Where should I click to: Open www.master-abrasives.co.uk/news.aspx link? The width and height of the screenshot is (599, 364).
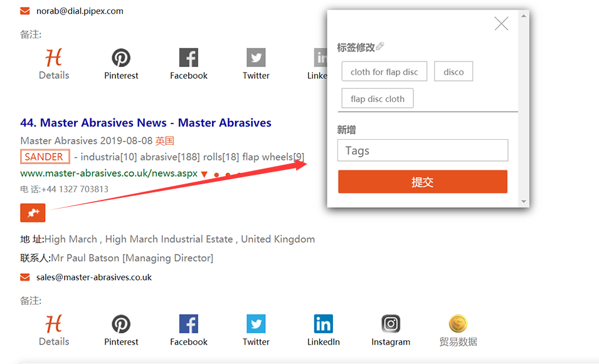pos(109,173)
